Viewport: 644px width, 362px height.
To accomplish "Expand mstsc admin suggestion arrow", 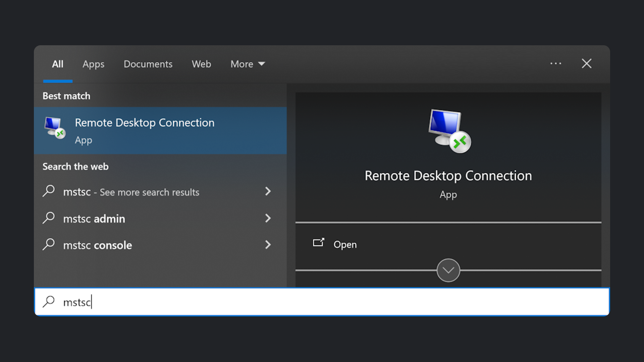I will [268, 218].
